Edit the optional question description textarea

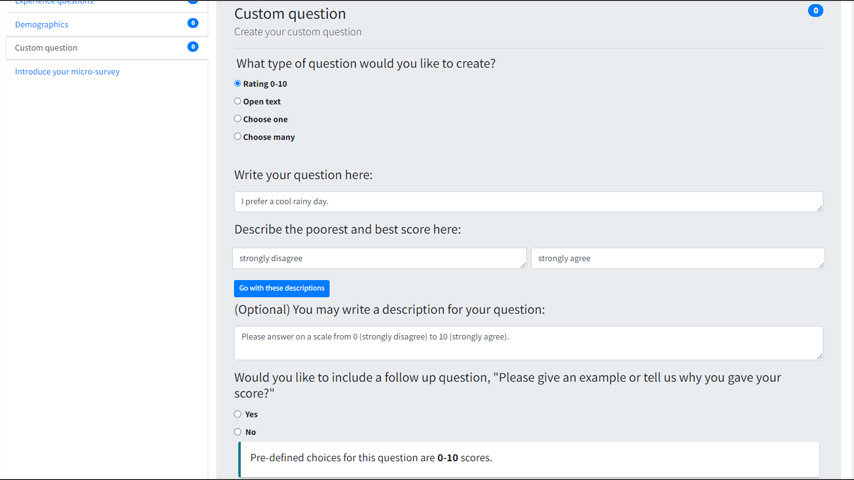(528, 343)
